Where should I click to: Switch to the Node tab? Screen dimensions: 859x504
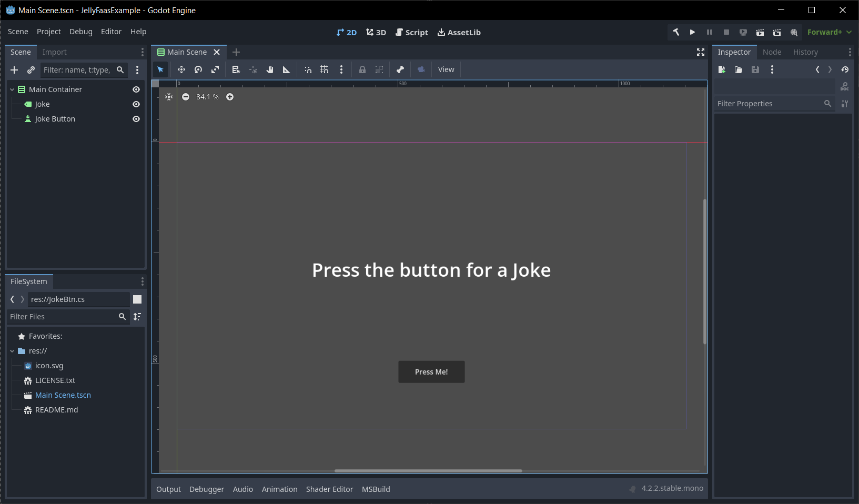pyautogui.click(x=772, y=52)
